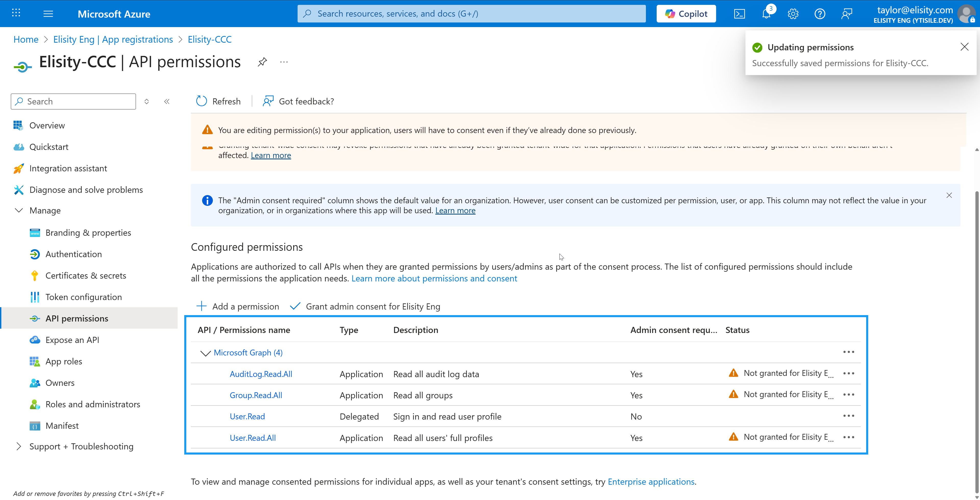This screenshot has width=980, height=500.
Task: Expand the Support + Troubleshooting section
Action: (x=19, y=446)
